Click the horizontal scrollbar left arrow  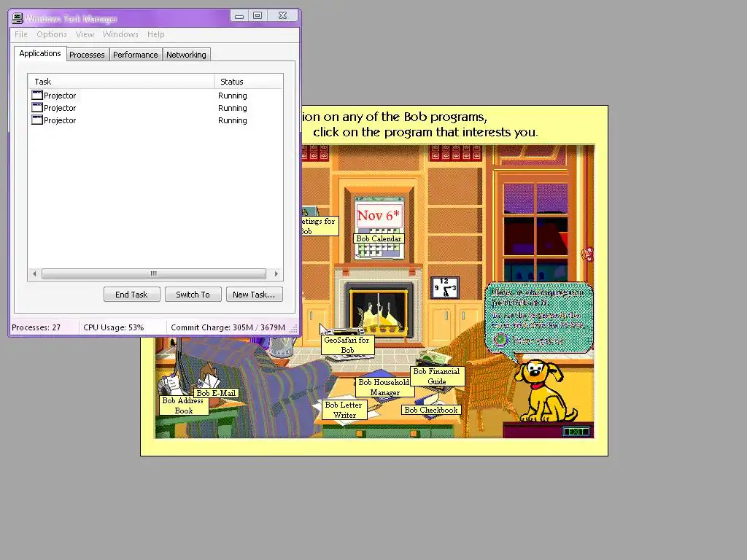(34, 274)
